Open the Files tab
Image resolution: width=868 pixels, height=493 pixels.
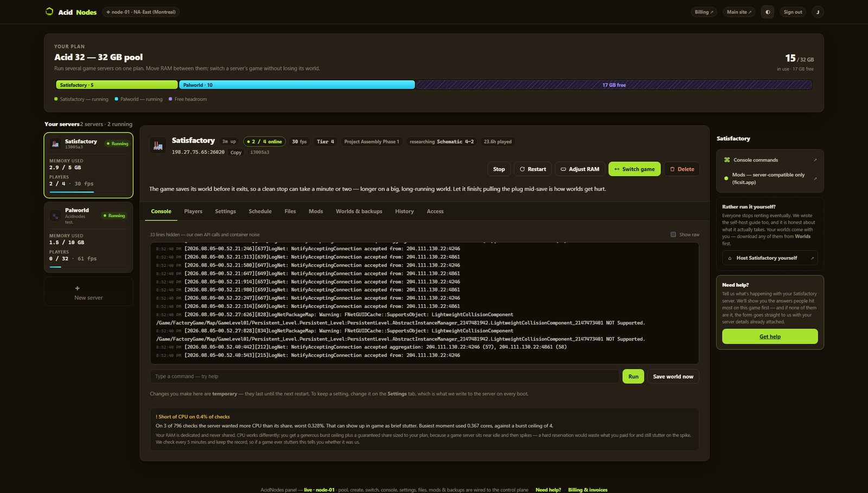(x=290, y=211)
